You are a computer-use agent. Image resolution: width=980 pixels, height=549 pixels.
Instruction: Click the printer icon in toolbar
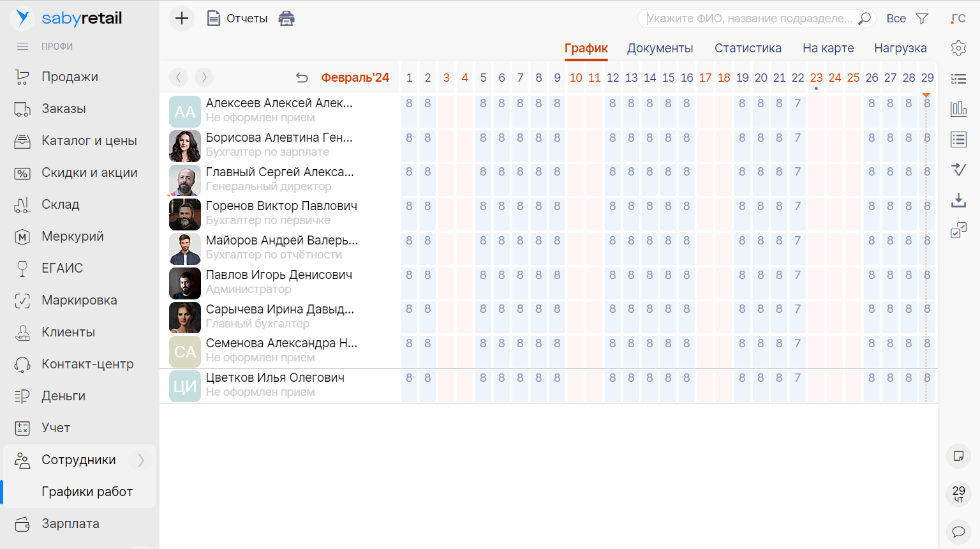(286, 19)
